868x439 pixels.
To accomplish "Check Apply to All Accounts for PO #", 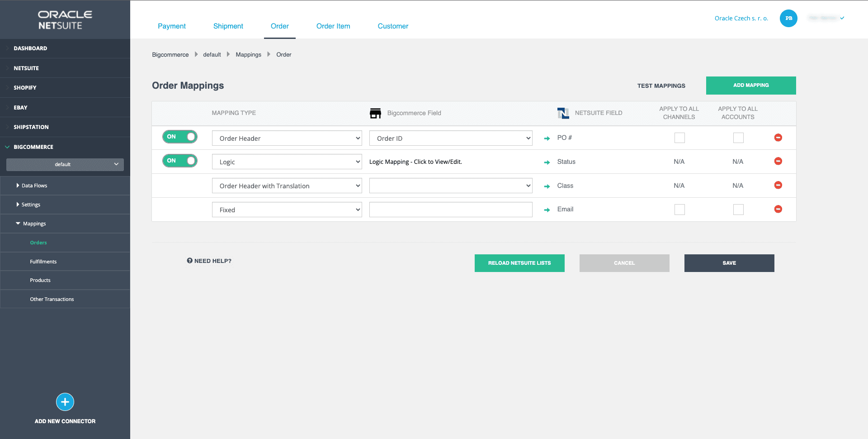I will tap(738, 138).
